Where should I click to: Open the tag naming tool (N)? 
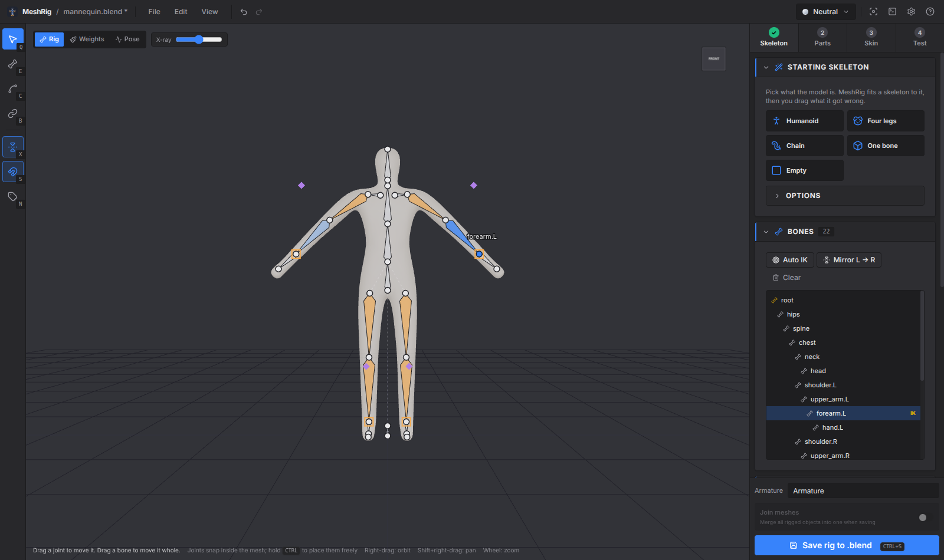[13, 196]
